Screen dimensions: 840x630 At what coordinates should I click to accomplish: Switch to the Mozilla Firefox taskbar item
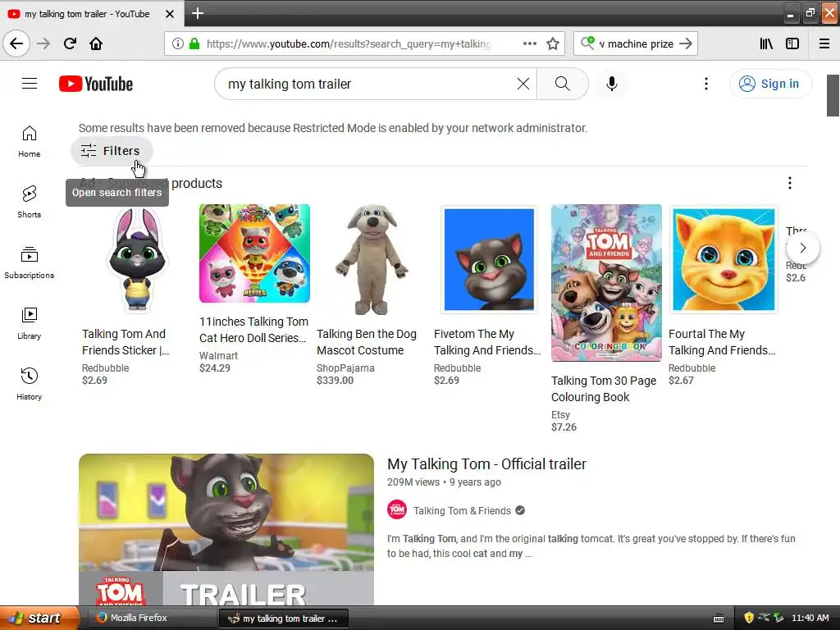coord(151,618)
